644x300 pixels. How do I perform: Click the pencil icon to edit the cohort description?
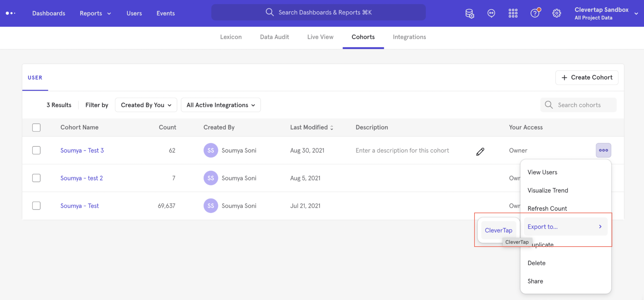point(480,151)
